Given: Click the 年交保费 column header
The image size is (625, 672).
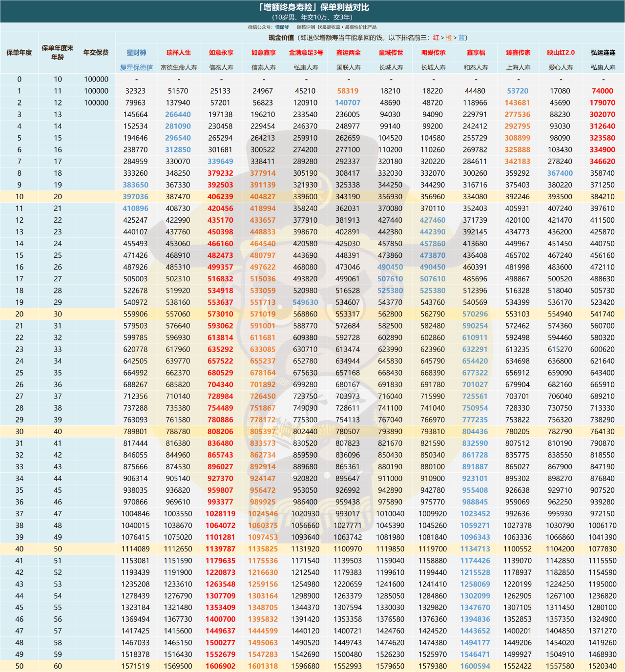Looking at the screenshot, I should click(96, 52).
